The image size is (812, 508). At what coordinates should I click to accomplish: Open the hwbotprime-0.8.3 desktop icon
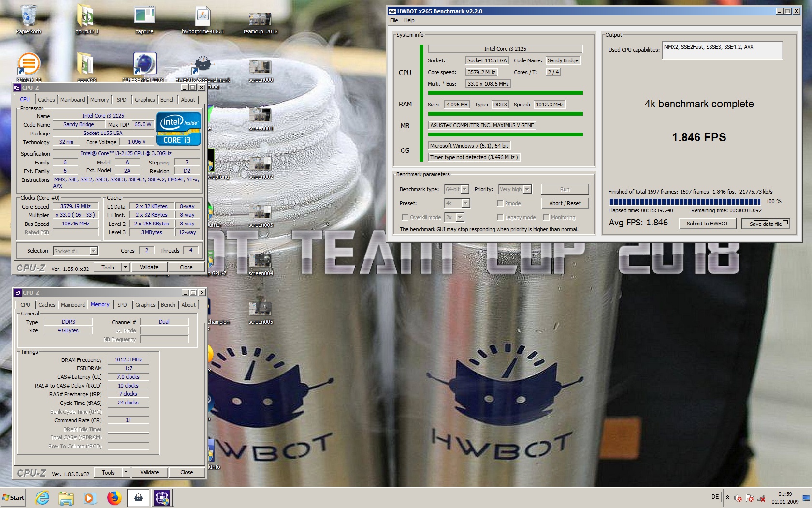[x=203, y=19]
